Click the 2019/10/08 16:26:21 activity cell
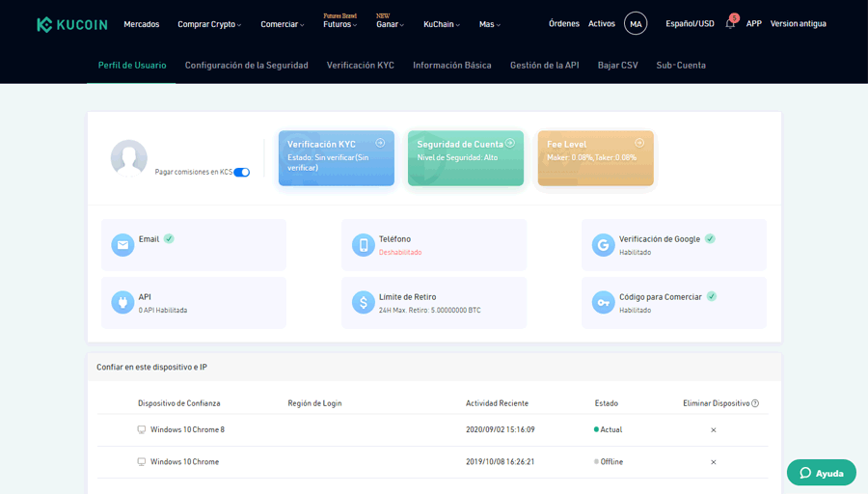 click(501, 462)
